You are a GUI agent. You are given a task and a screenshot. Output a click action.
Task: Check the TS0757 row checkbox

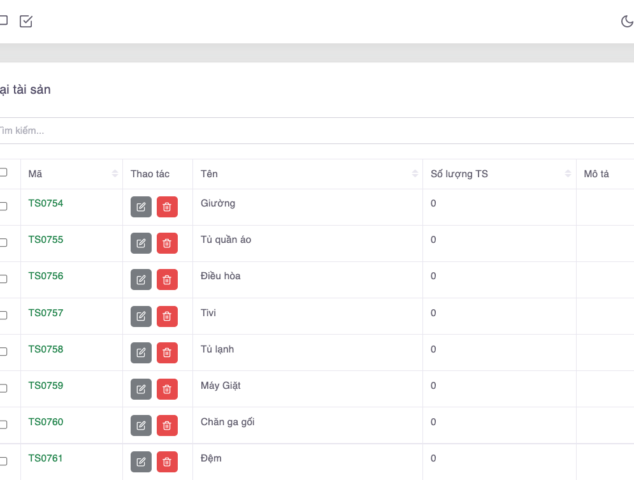click(3, 315)
